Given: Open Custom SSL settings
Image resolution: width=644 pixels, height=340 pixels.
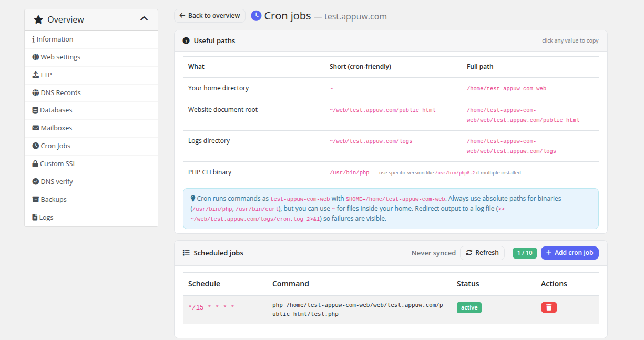Looking at the screenshot, I should tap(91, 164).
